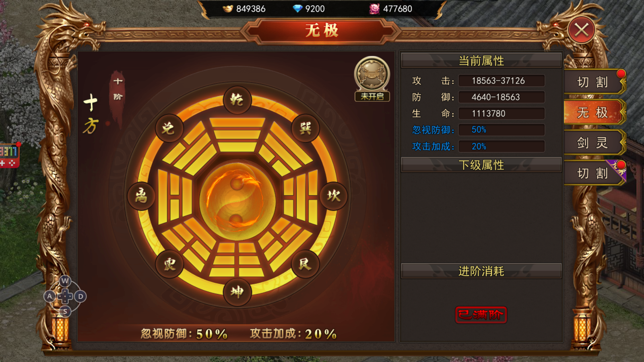Viewport: 644px width, 362px height.
Task: Close the 无极 panel
Action: click(582, 30)
